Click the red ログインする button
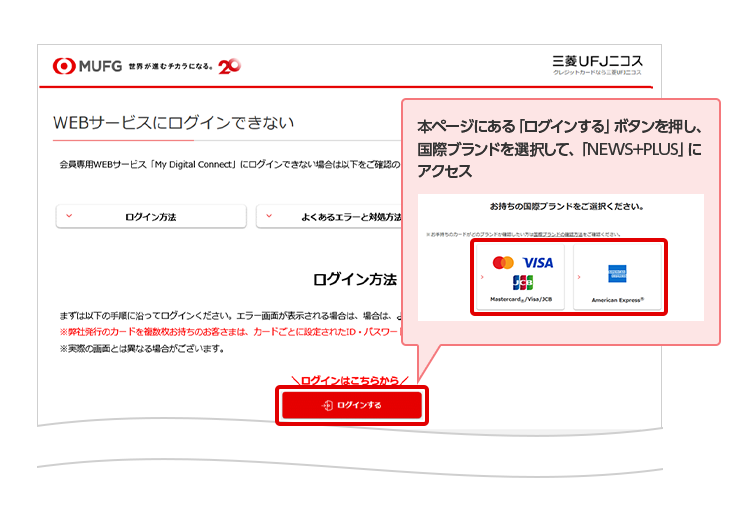Screen dimensions: 740x522 tap(352, 405)
